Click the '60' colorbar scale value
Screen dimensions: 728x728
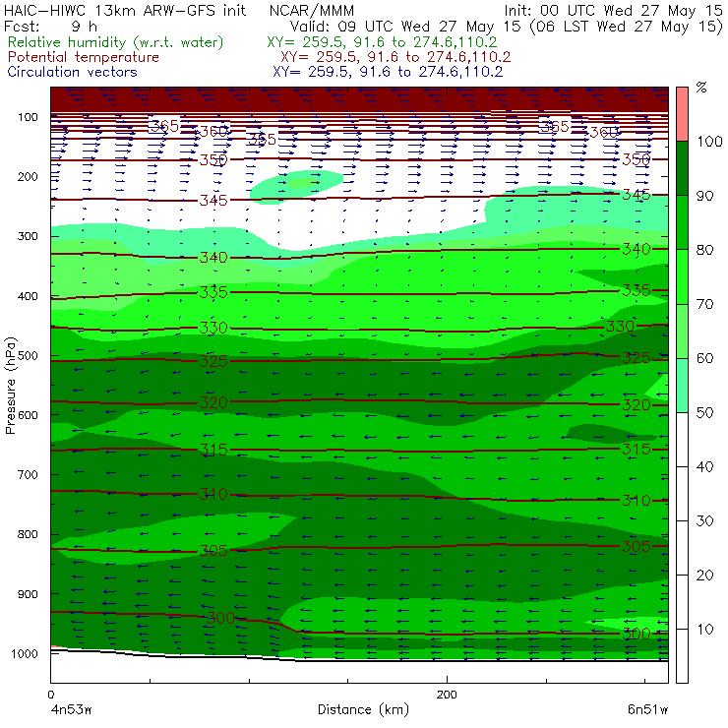point(704,358)
